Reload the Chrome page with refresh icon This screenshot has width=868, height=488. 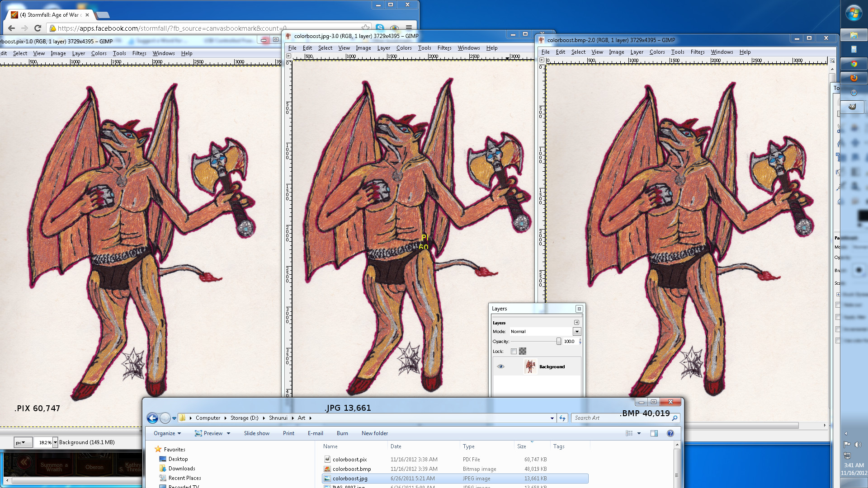pos(38,28)
